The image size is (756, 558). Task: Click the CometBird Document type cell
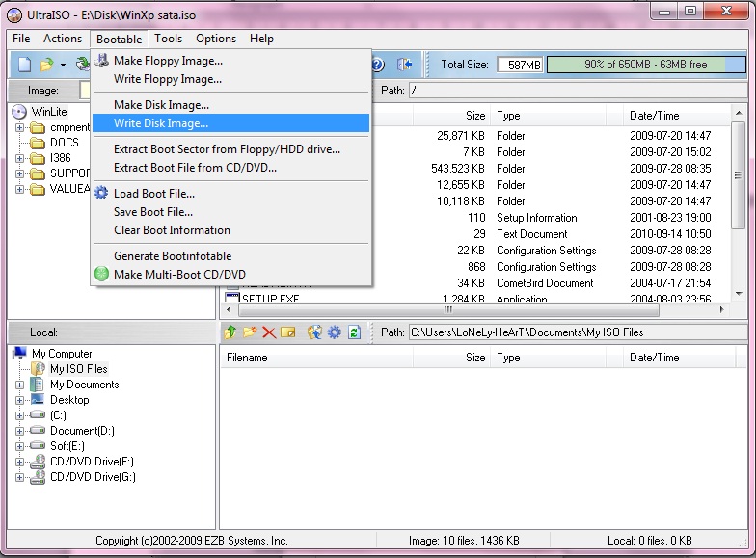[545, 283]
